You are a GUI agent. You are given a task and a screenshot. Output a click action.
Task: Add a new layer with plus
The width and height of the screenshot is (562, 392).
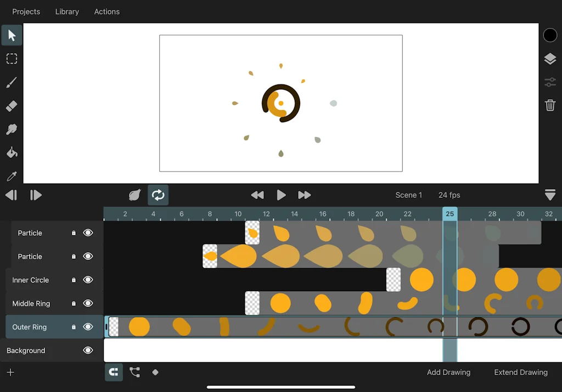tap(10, 372)
